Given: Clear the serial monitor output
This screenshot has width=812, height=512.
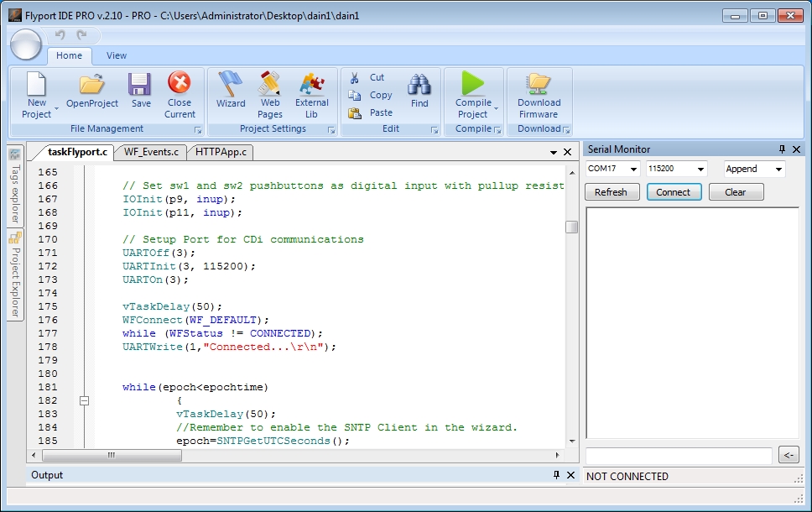Looking at the screenshot, I should [x=736, y=192].
